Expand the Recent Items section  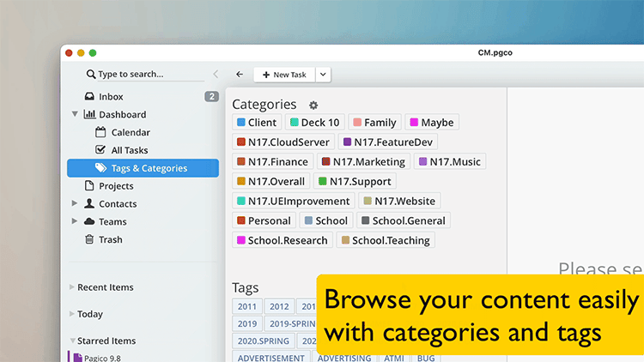[x=72, y=287]
